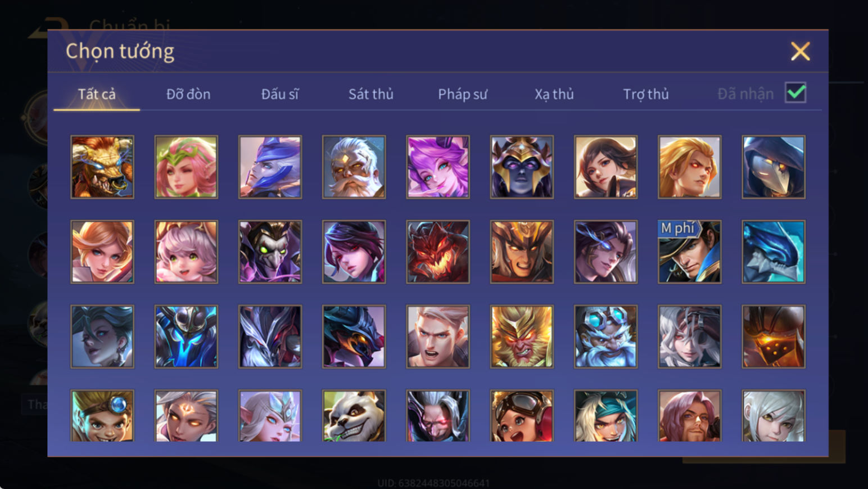Open the 'Sát thủ' tab
This screenshot has width=868, height=489.
pyautogui.click(x=371, y=94)
